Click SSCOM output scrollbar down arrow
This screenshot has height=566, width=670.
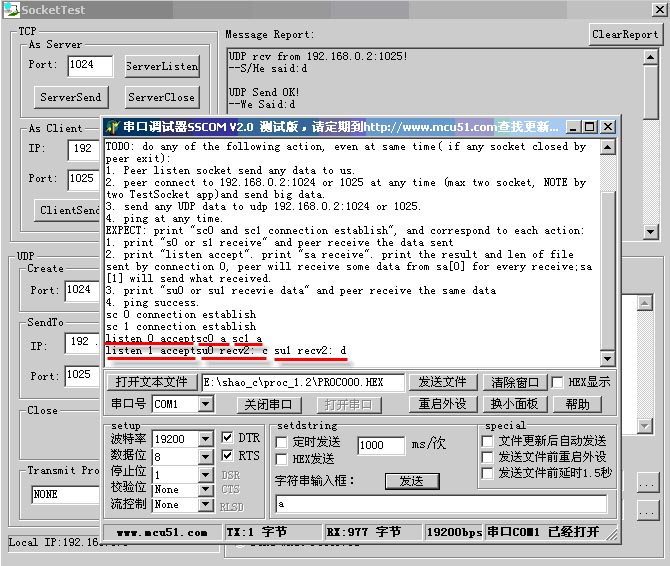(x=608, y=358)
